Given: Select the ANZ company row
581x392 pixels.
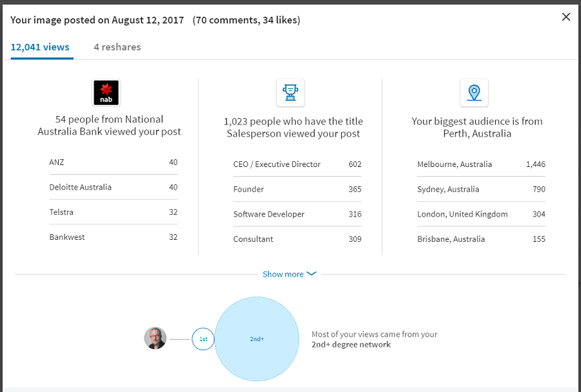Looking at the screenshot, I should coord(113,162).
